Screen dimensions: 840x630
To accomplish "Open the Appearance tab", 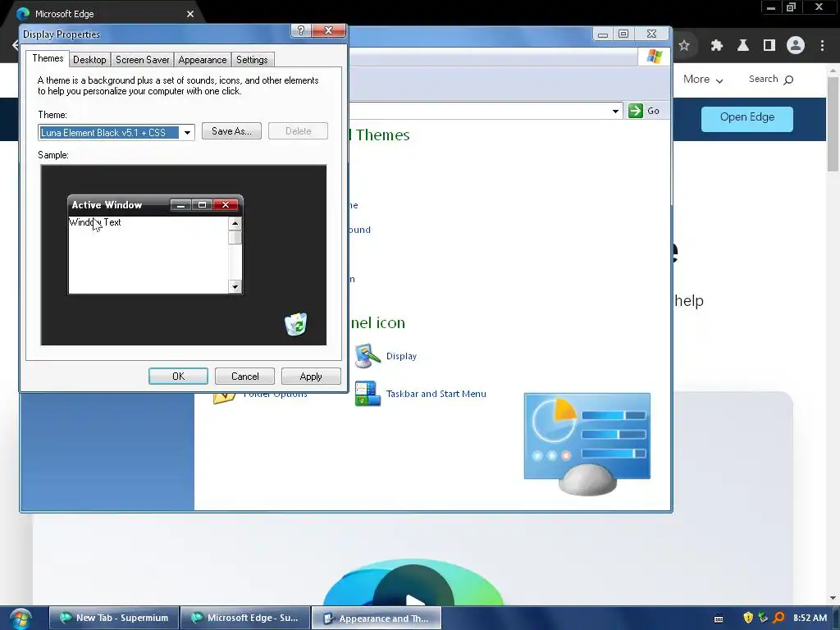I will 203,59.
